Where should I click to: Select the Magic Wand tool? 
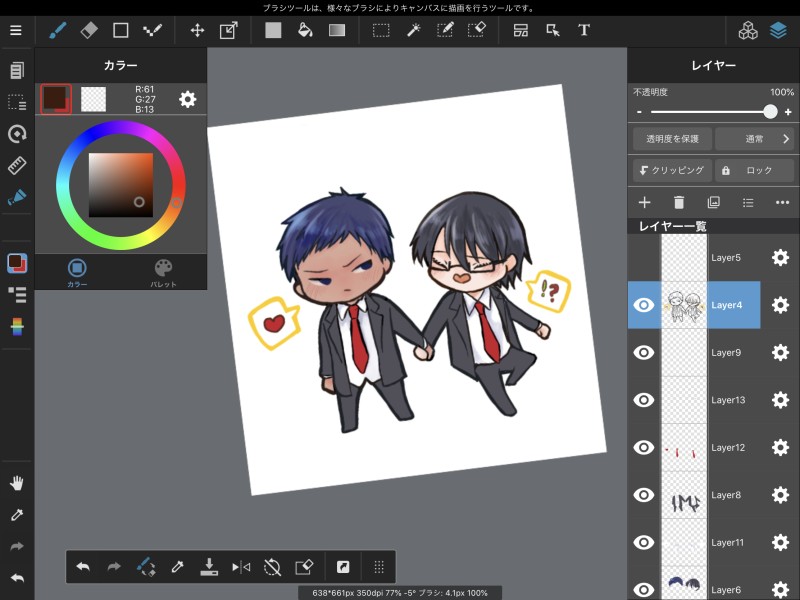[x=413, y=30]
